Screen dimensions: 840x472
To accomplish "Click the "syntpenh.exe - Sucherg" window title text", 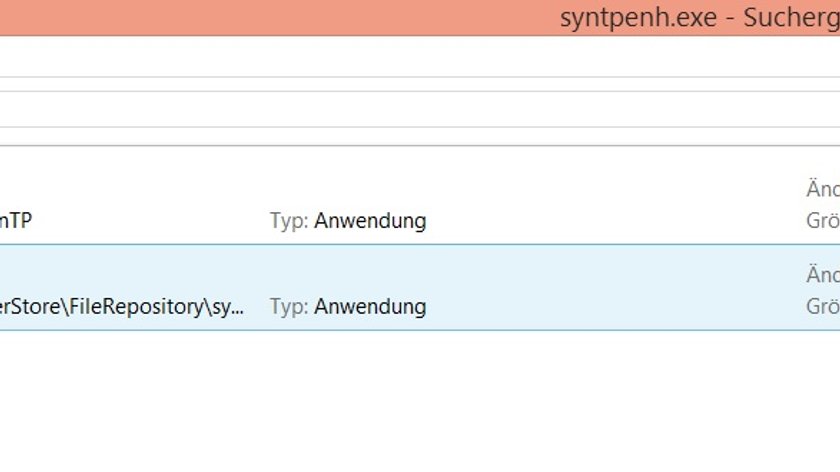I will (x=700, y=18).
